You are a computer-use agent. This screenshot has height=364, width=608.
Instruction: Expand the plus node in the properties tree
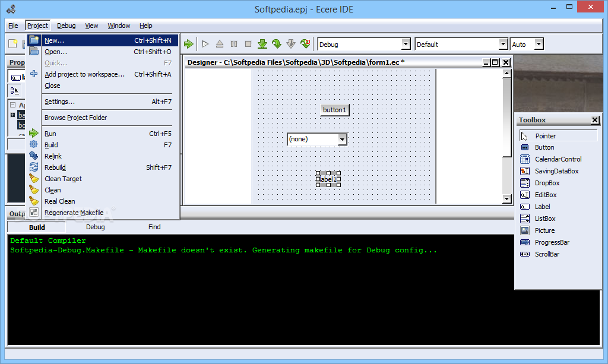pos(13,115)
